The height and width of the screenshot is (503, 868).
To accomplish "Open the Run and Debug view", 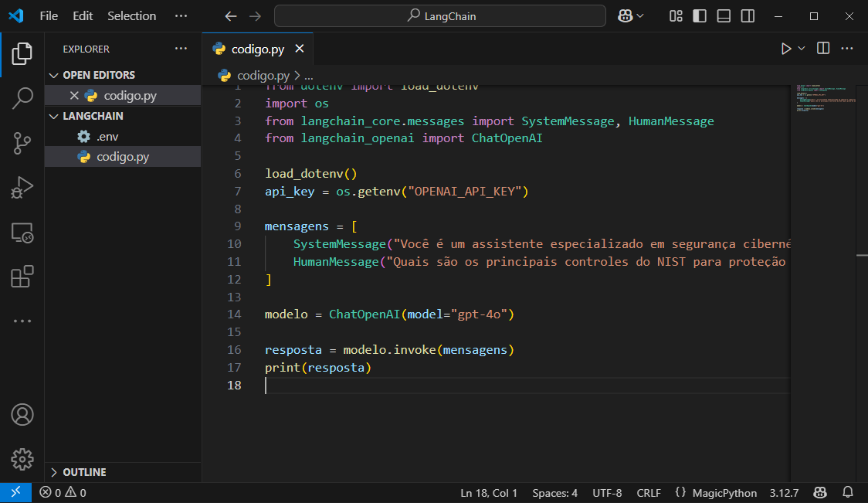I will [22, 187].
